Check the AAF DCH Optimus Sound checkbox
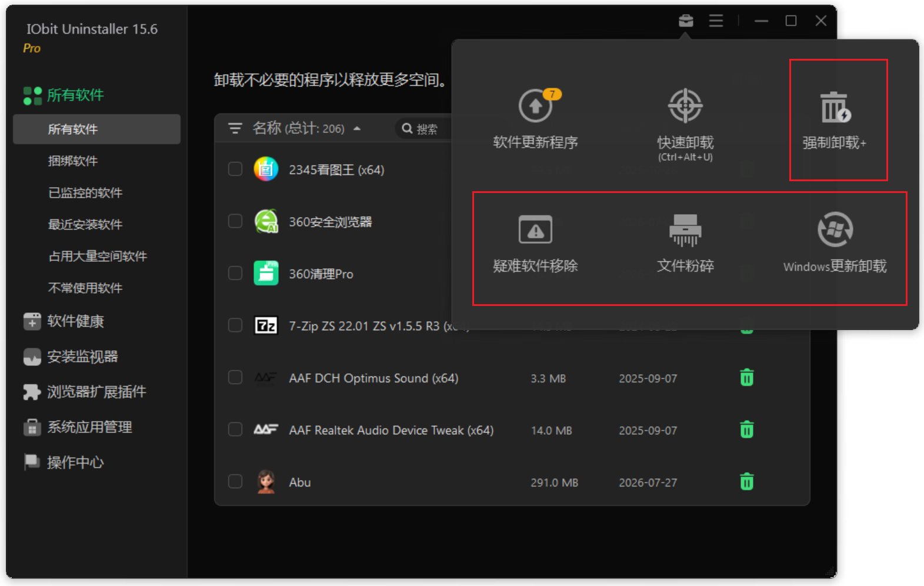 click(x=235, y=378)
